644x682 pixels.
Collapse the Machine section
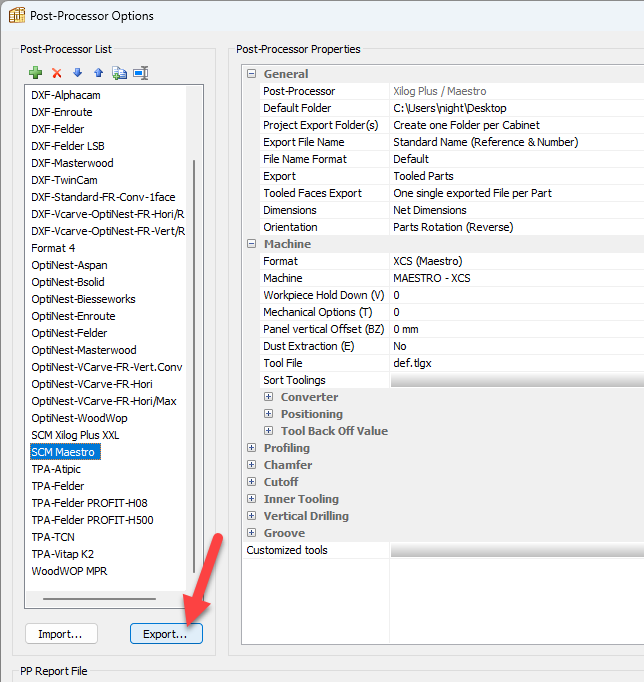click(251, 244)
